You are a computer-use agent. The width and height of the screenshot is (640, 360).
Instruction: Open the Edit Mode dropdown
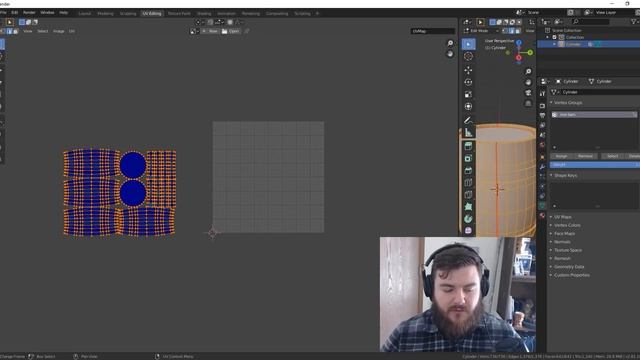pyautogui.click(x=481, y=31)
